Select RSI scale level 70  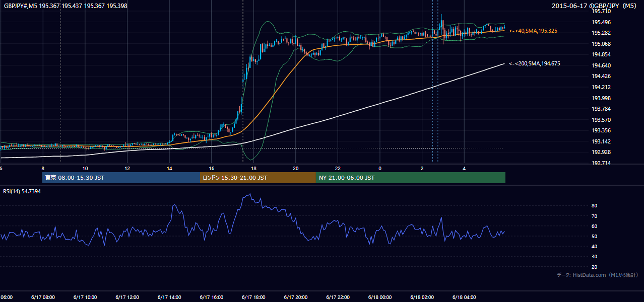(595, 216)
